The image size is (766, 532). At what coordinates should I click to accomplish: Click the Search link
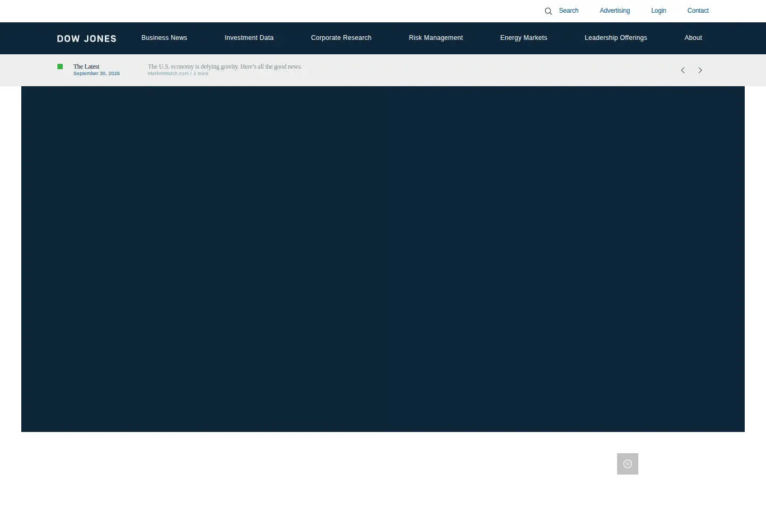pos(569,11)
